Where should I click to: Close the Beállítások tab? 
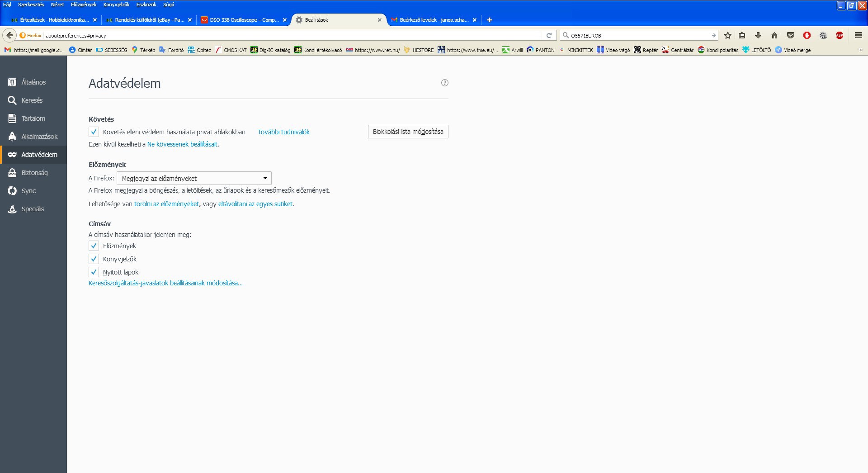point(380,20)
